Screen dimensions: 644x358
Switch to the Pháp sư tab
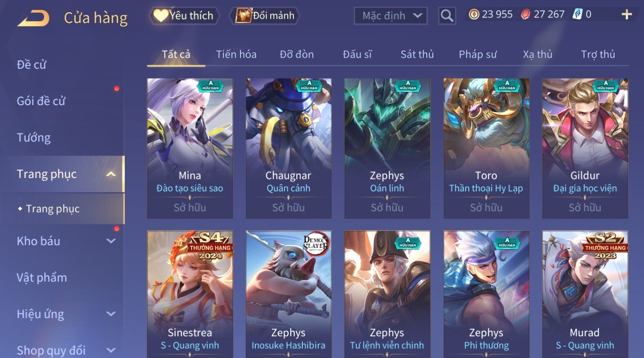coord(478,54)
